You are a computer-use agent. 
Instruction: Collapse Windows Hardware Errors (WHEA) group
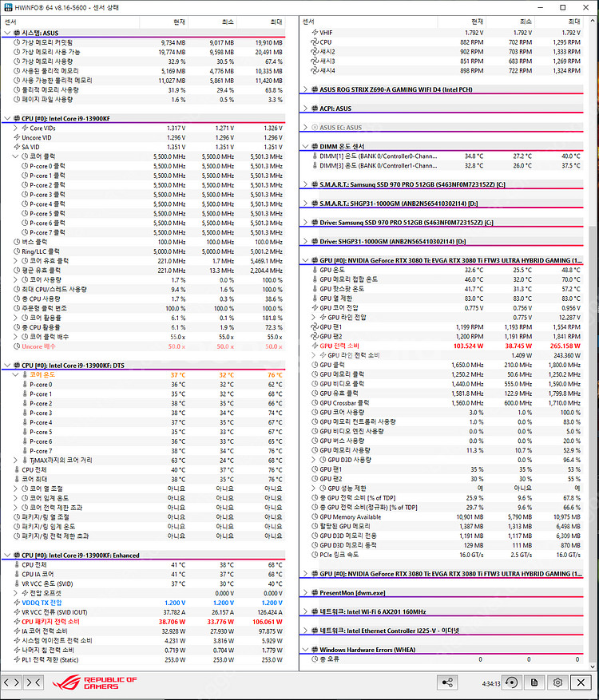[x=306, y=650]
